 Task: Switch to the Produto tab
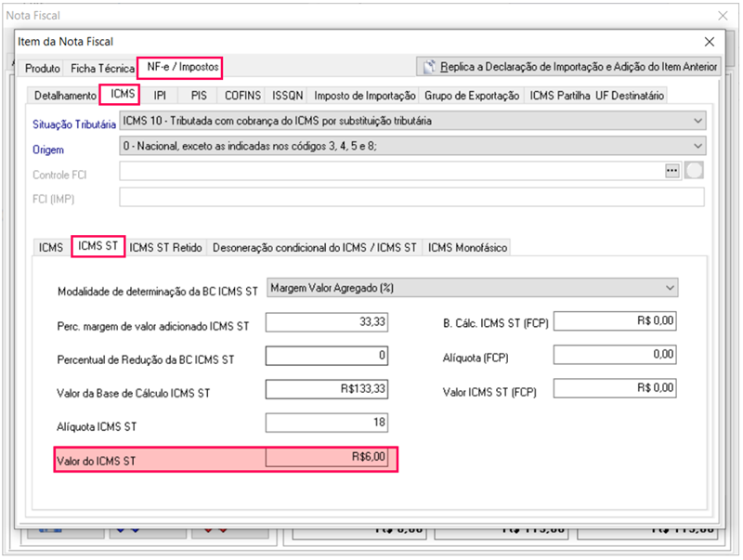pos(43,69)
